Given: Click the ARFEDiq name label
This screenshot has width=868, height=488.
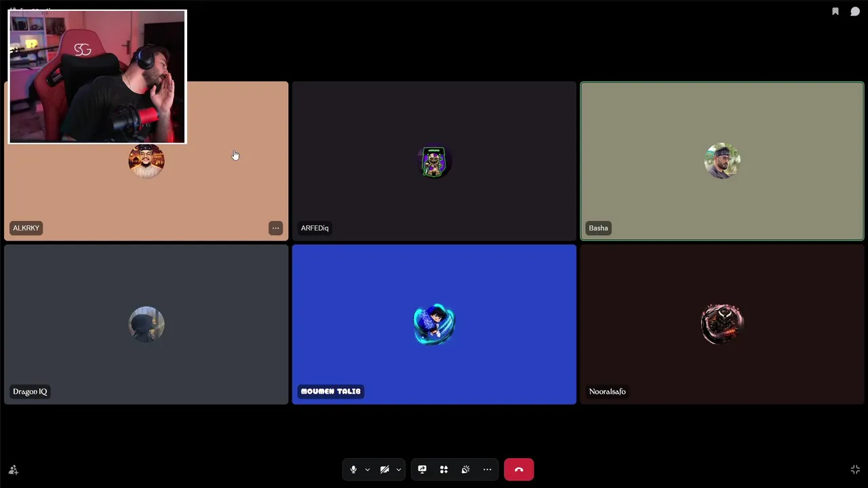Looking at the screenshot, I should [x=315, y=228].
